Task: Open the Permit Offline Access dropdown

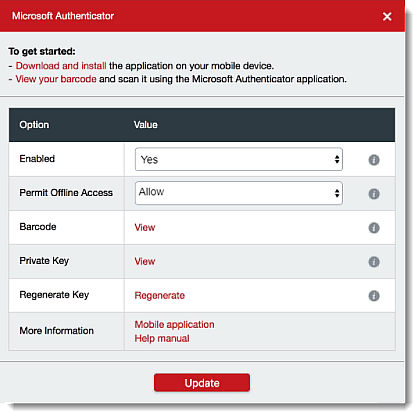Action: [239, 193]
